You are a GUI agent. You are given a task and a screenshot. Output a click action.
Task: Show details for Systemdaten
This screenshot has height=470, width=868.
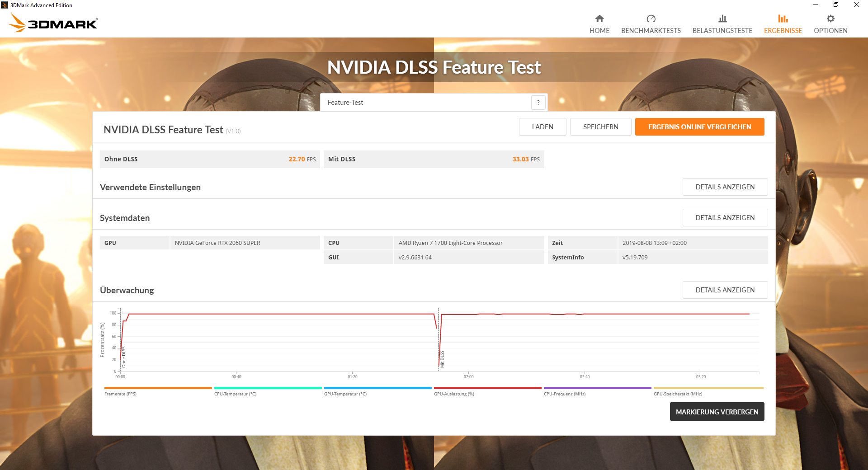[725, 218]
